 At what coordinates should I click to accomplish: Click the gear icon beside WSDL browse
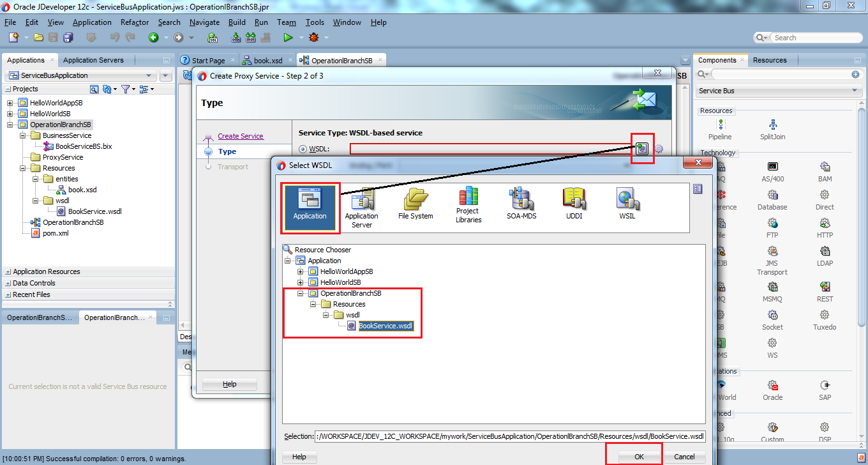coord(659,149)
